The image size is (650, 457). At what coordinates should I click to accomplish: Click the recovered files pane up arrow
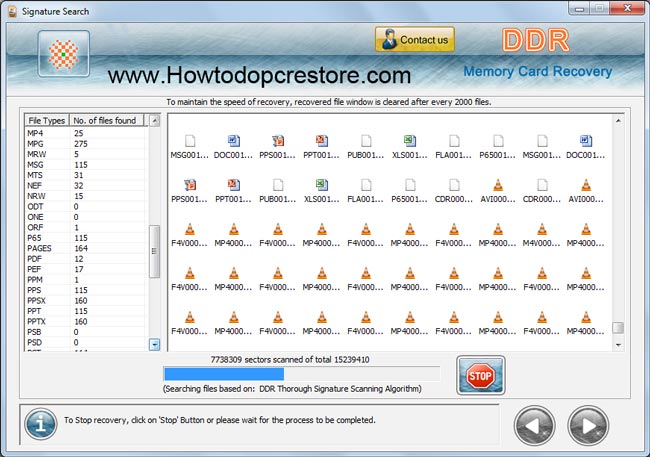point(618,120)
